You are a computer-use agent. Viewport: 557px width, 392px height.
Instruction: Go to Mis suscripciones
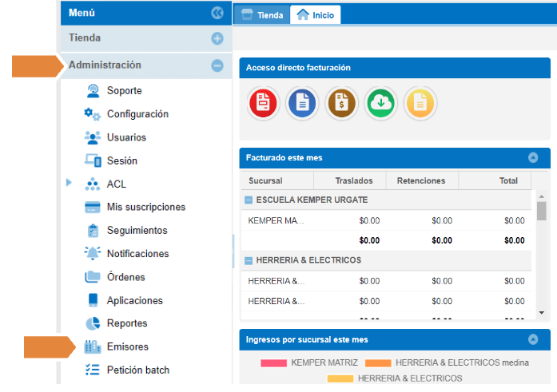(x=145, y=207)
